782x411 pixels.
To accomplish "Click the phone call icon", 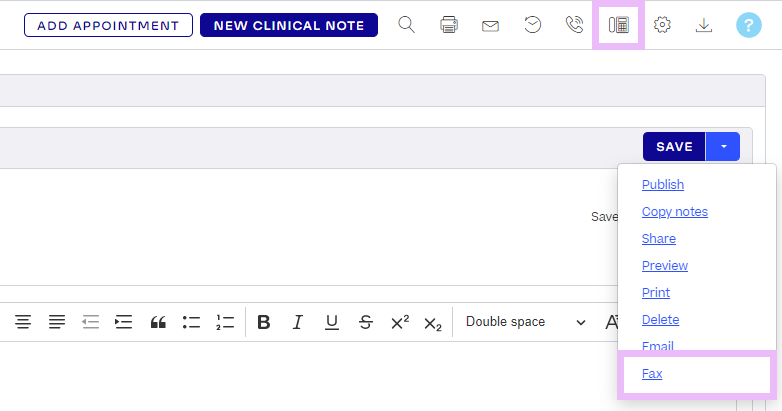I will coord(575,25).
